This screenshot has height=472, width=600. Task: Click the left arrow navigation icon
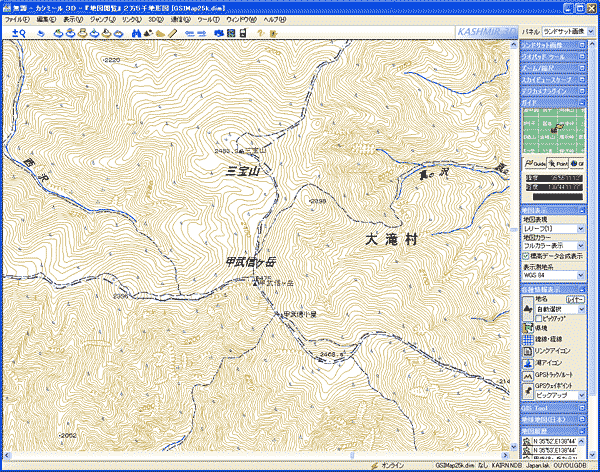(190, 34)
